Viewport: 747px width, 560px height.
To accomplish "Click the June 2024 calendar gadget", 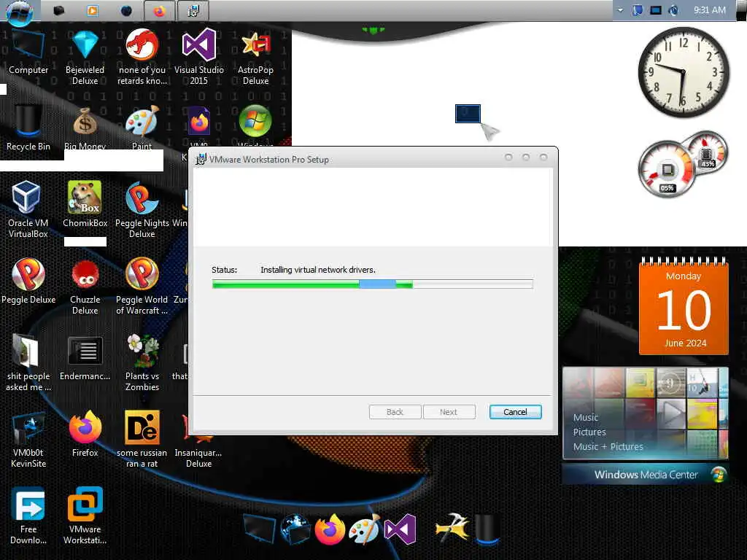I will click(x=684, y=306).
